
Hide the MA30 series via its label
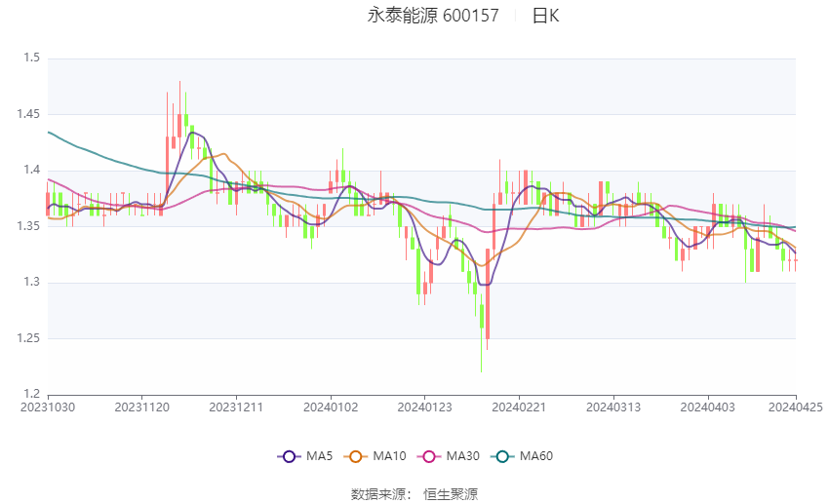point(462,456)
